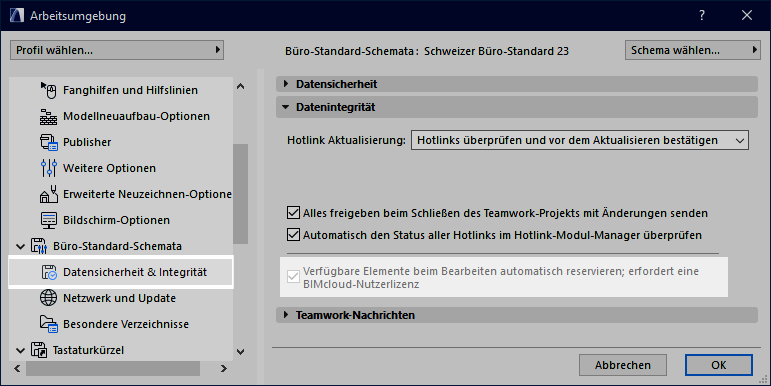Click the tree's scroll up arrow

pos(240,87)
